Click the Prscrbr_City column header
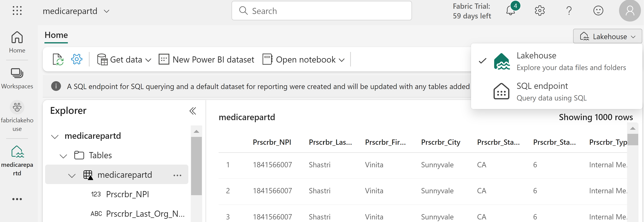644x222 pixels. tap(440, 142)
